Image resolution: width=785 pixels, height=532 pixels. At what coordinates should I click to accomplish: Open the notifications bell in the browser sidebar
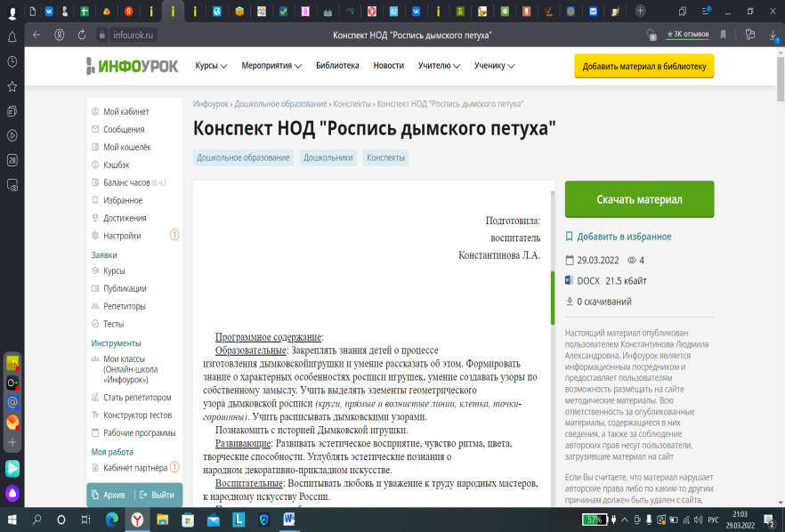12,37
